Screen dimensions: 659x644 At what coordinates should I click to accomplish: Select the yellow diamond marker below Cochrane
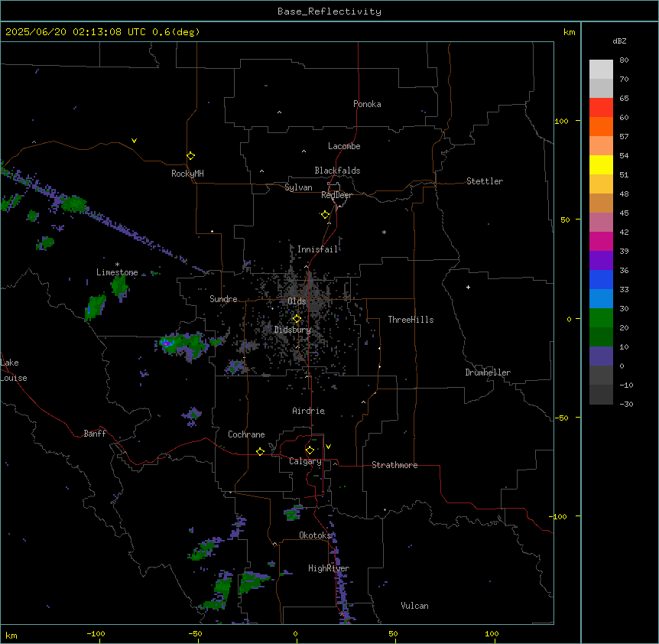pyautogui.click(x=260, y=451)
